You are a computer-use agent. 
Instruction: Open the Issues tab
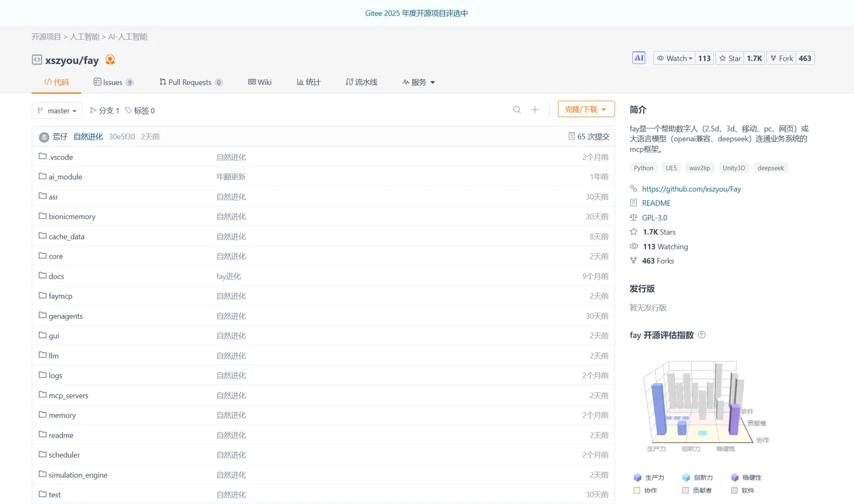coord(113,82)
